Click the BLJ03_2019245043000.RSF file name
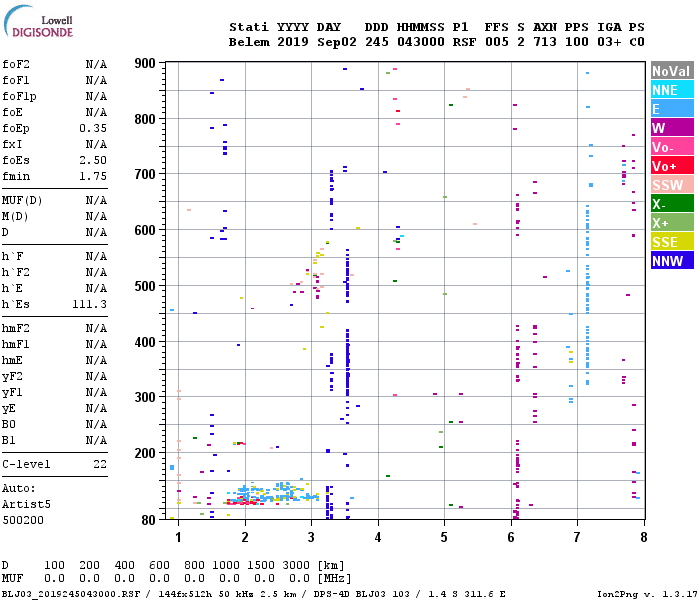Viewport: 700px width, 600px height. click(71, 594)
